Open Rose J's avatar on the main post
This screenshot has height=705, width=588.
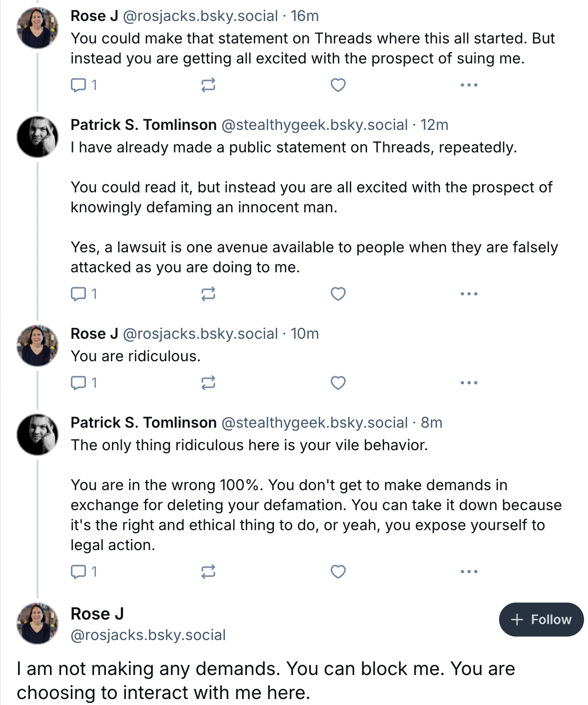tap(37, 623)
